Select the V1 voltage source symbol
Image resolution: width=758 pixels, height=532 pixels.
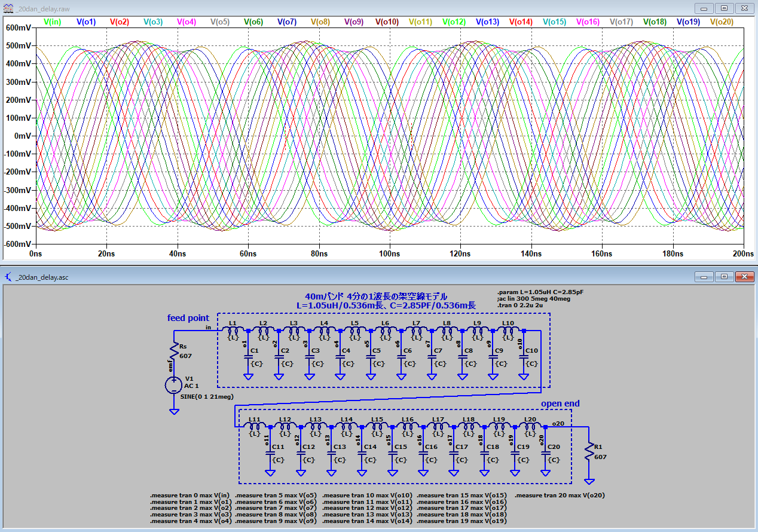(x=174, y=384)
